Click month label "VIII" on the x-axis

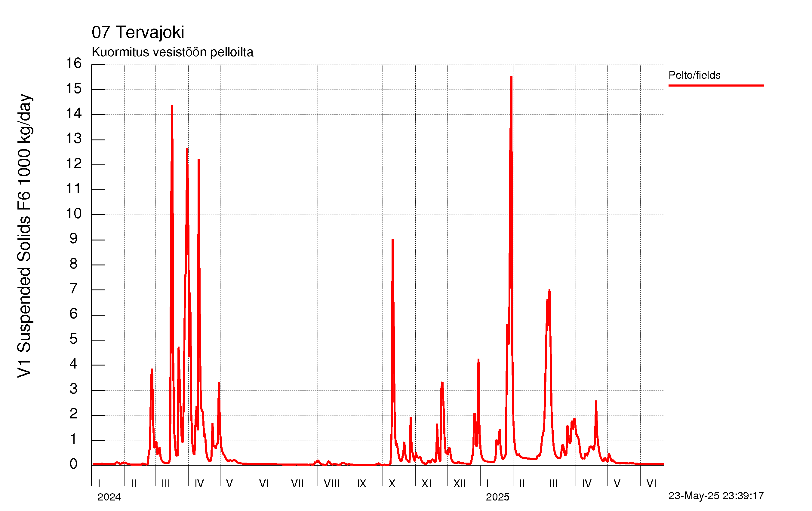click(332, 484)
